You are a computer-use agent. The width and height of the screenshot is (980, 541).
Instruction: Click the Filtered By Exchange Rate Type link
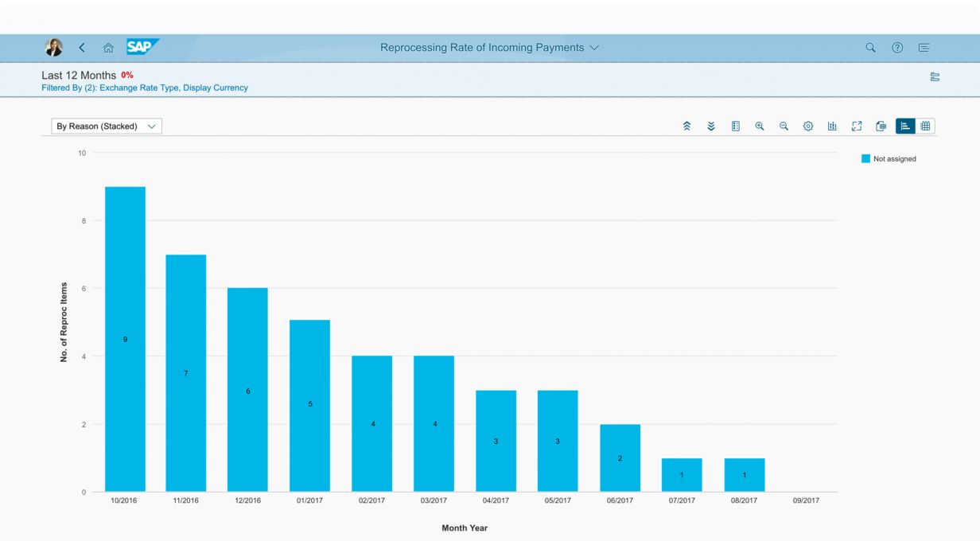[145, 88]
